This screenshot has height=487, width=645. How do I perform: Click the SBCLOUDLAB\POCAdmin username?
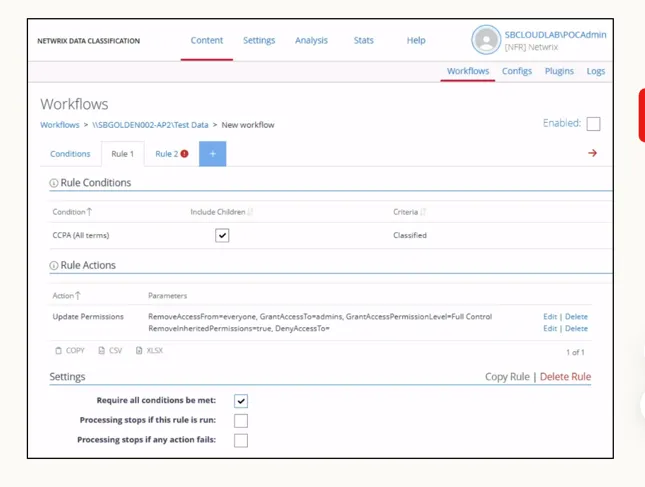click(555, 35)
